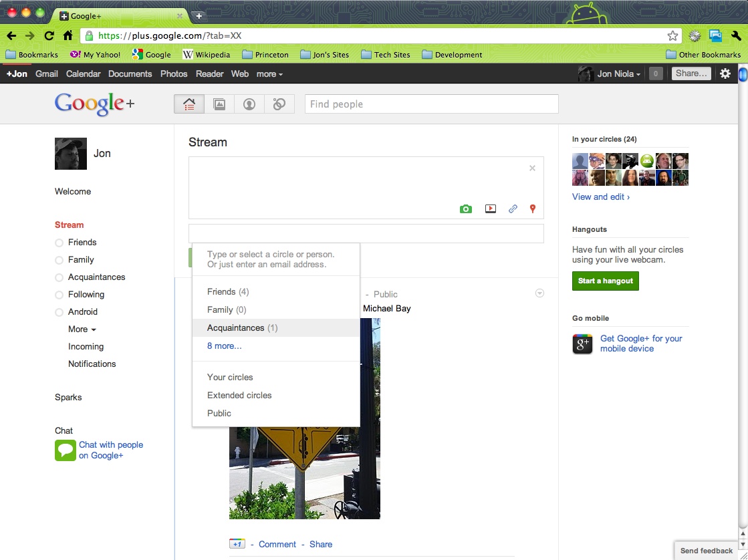This screenshot has height=560, width=748.
Task: Click the blue window extension icon in the Chrome toolbar
Action: pyautogui.click(x=715, y=36)
